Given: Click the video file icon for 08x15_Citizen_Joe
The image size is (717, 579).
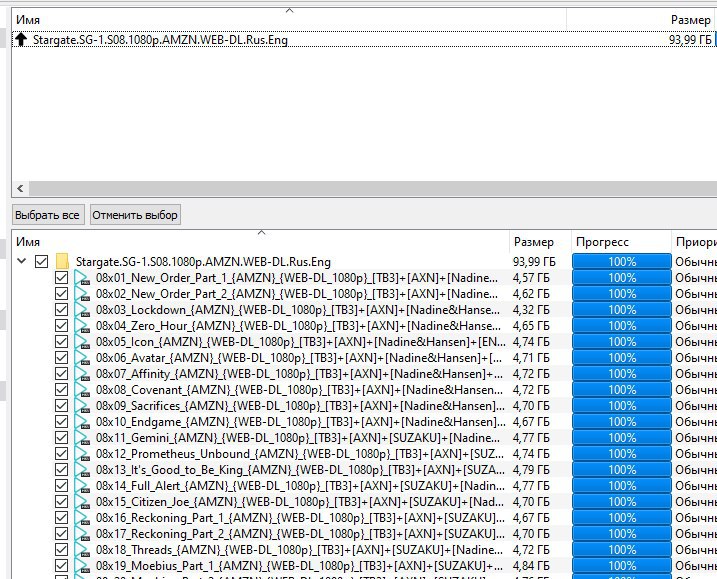Looking at the screenshot, I should point(82,502).
